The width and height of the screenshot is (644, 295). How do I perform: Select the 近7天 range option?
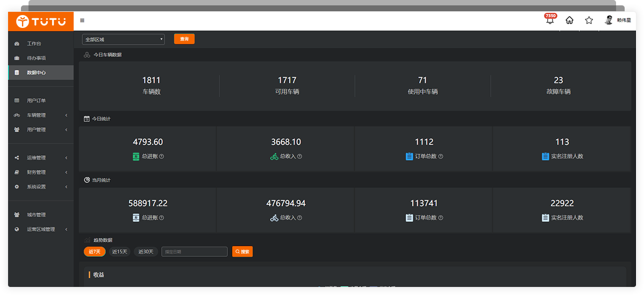[x=94, y=251]
